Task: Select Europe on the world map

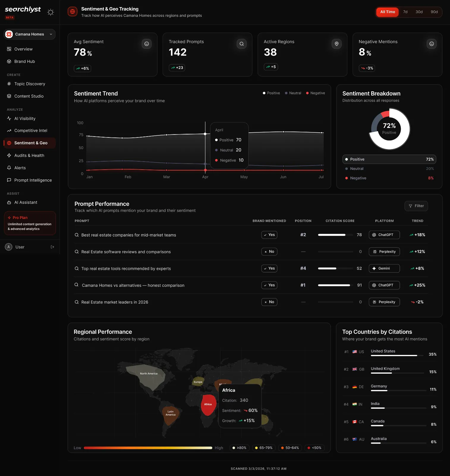Action: click(x=198, y=381)
